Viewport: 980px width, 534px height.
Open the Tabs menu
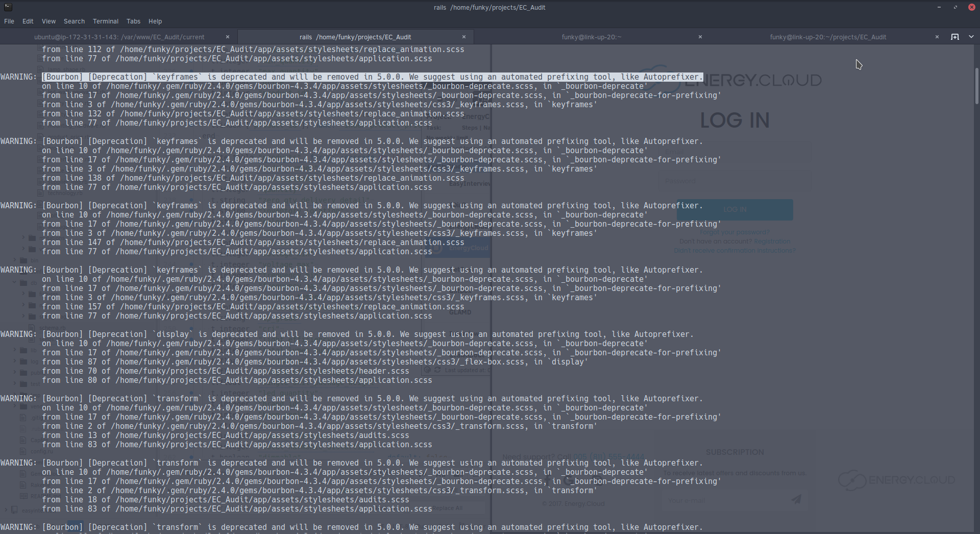pos(133,21)
